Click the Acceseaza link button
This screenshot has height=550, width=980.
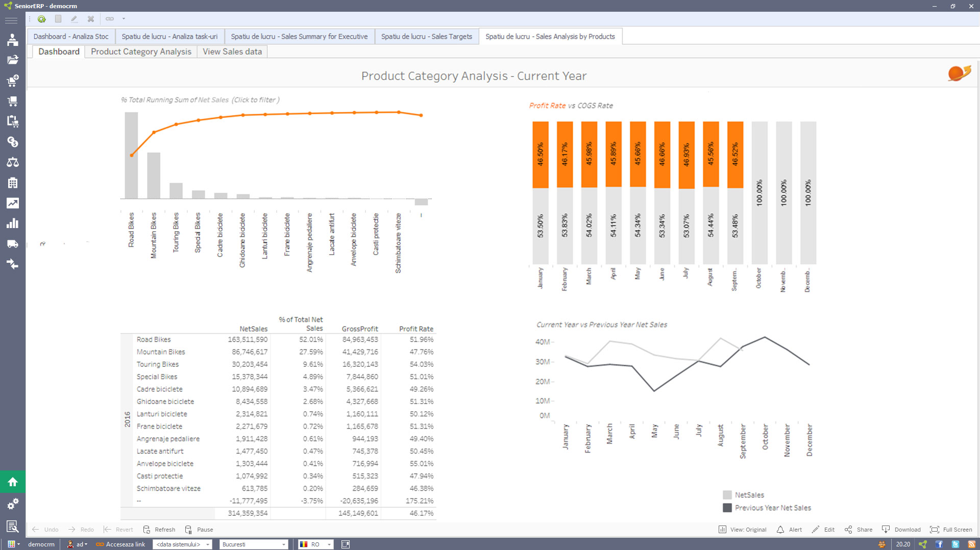pos(121,544)
